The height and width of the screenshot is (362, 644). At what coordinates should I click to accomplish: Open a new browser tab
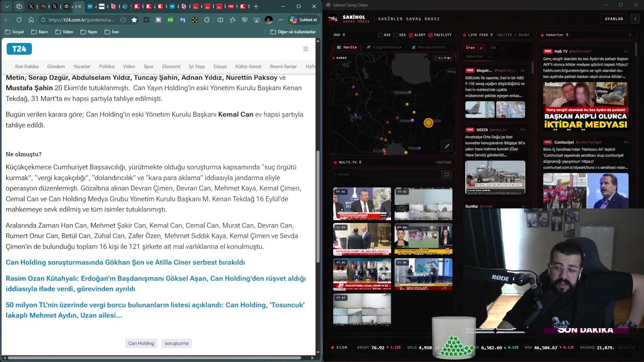tap(256, 7)
